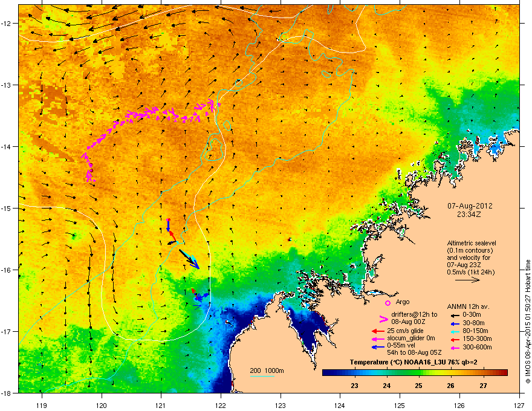Click the colorbar tick label 23
The width and height of the screenshot is (532, 411).
pyautogui.click(x=354, y=386)
